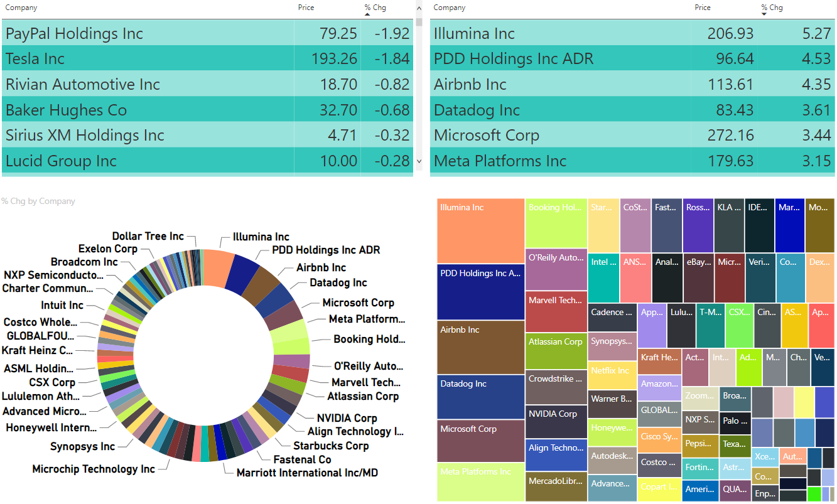Viewport: 837px width, 504px height.
Task: Select O'Reilly Auto... treemap tile
Action: (556, 269)
